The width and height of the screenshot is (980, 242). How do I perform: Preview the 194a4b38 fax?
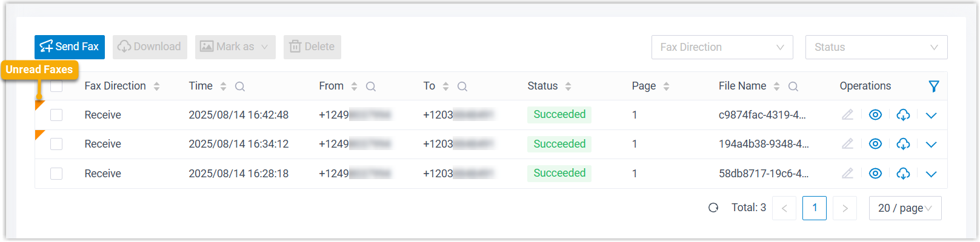point(875,144)
